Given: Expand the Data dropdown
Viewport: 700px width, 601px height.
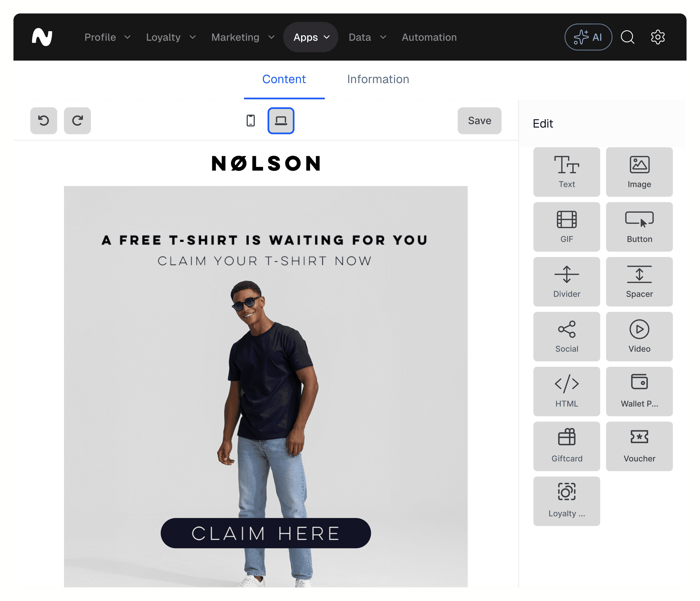Looking at the screenshot, I should [367, 37].
